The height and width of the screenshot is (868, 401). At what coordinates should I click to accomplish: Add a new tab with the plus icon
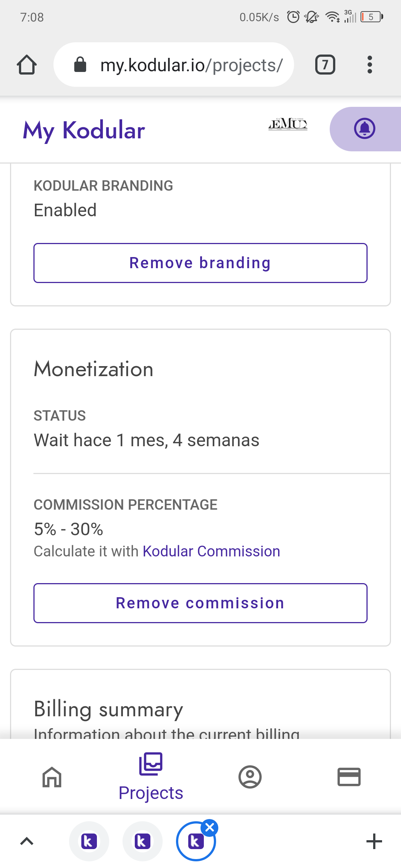point(374,841)
